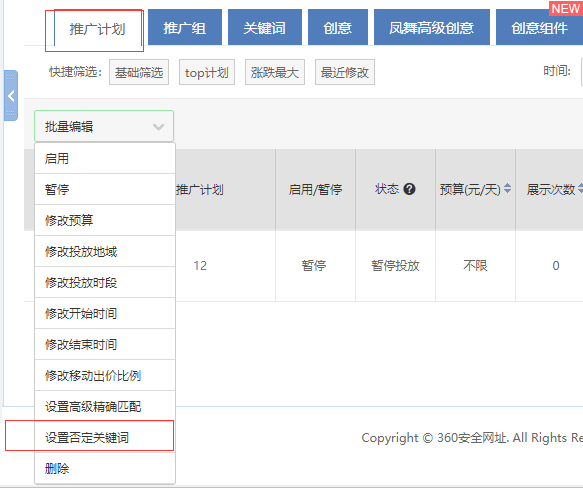The height and width of the screenshot is (488, 583).
Task: Expand the 批量编辑 dropdown chevron
Action: (159, 127)
